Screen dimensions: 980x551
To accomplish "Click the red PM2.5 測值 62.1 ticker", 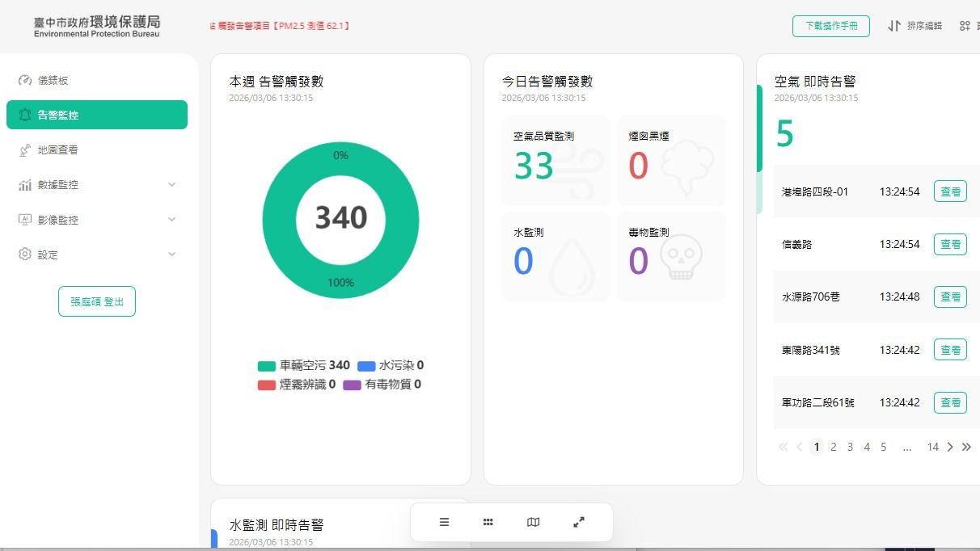I will pos(279,26).
